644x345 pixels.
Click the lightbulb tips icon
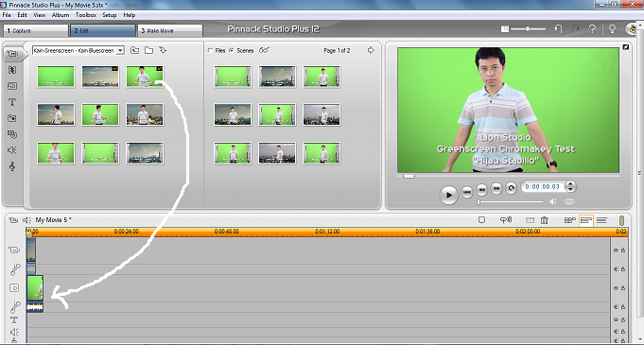coord(612,29)
